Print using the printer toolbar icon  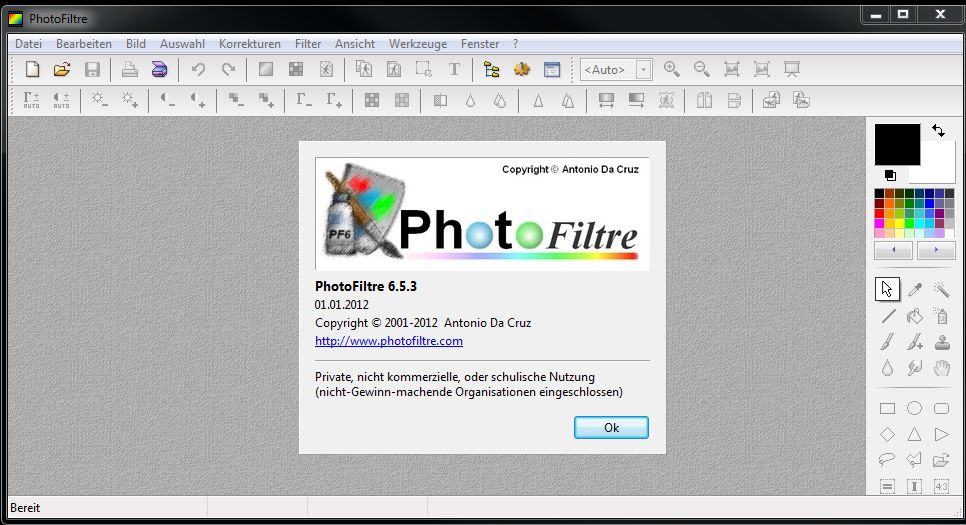[x=129, y=70]
